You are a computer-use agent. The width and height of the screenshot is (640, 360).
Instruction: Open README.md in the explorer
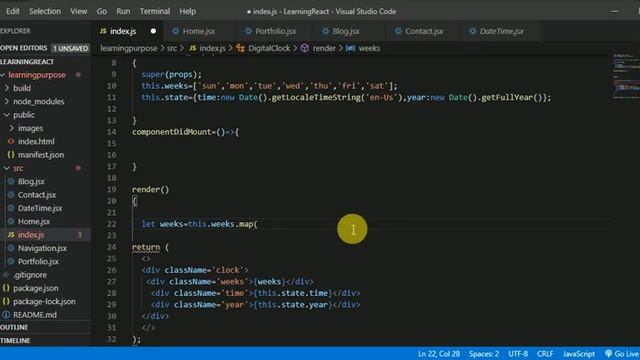[35, 315]
